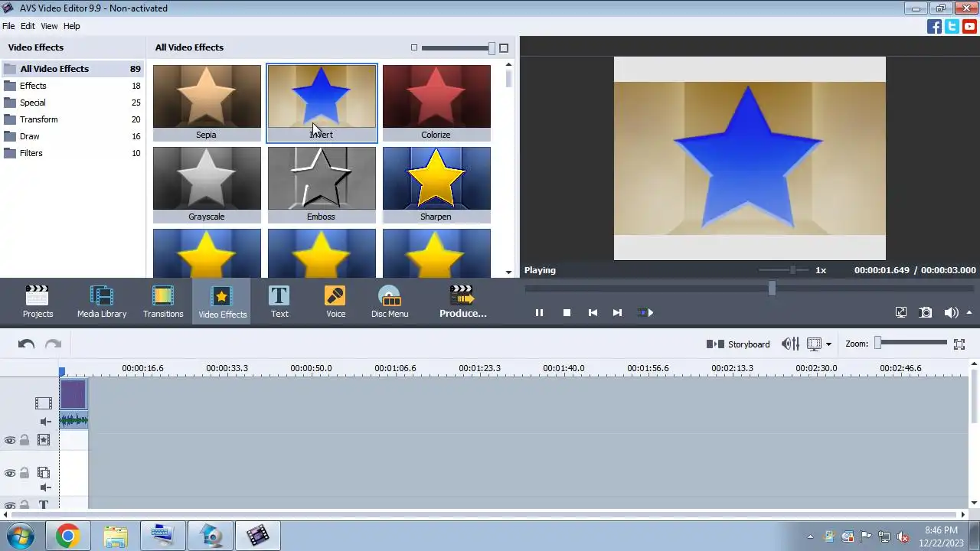Select the Draw folder
The width and height of the screenshot is (980, 551).
point(73,136)
